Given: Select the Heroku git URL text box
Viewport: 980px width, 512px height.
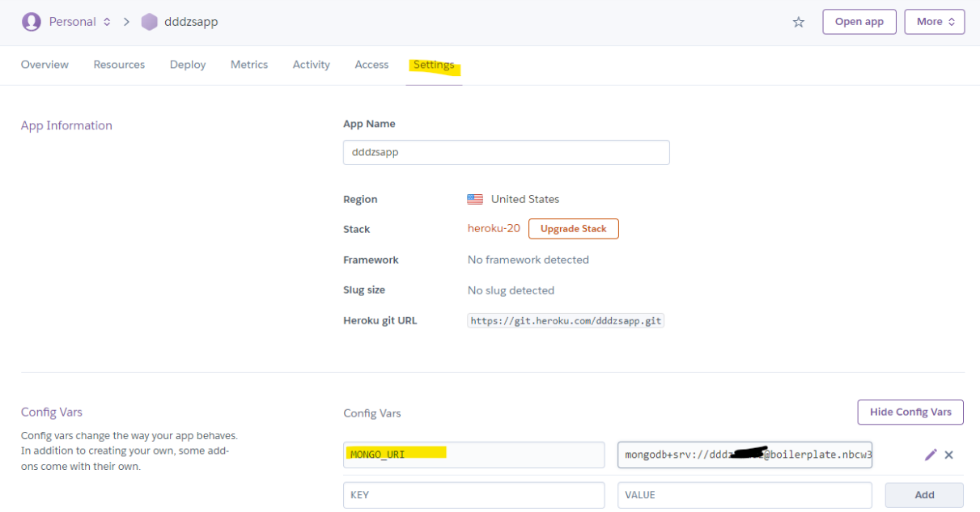Looking at the screenshot, I should point(566,320).
